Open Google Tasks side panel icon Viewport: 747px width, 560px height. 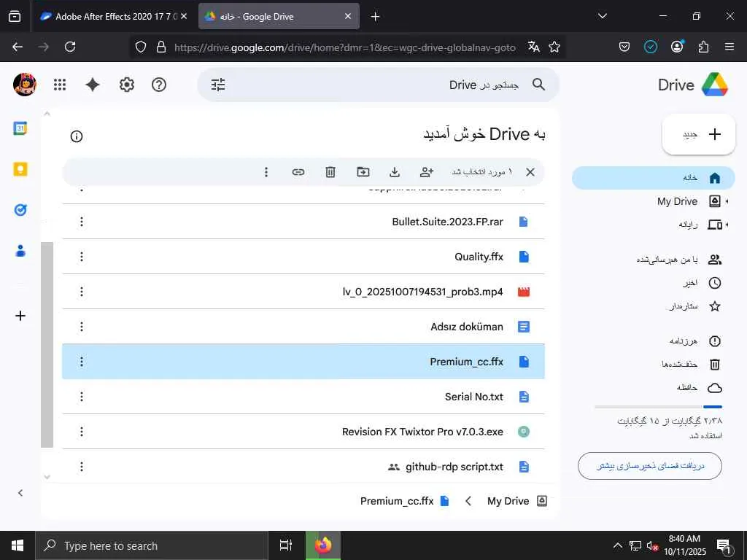[20, 210]
